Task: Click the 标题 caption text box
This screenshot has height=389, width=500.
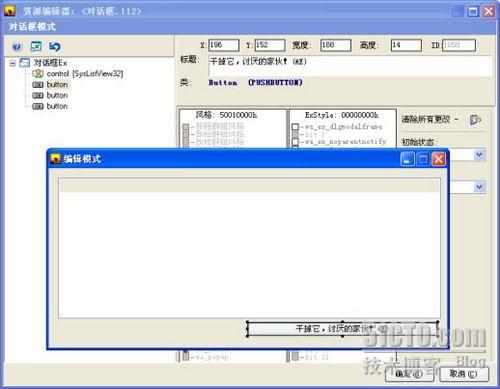Action: coord(350,66)
